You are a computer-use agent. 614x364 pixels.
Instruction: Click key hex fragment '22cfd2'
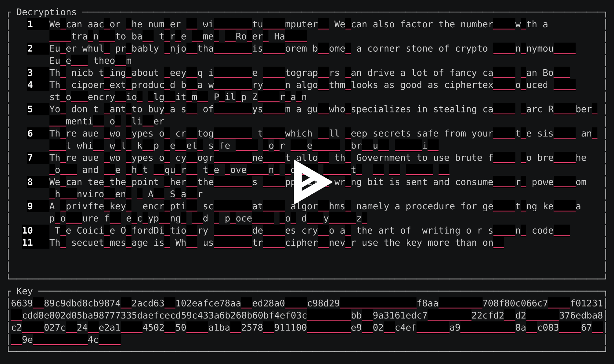point(488,316)
